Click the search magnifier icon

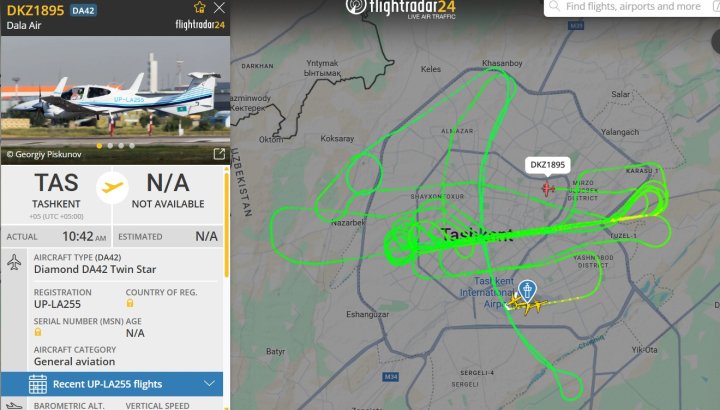(554, 6)
